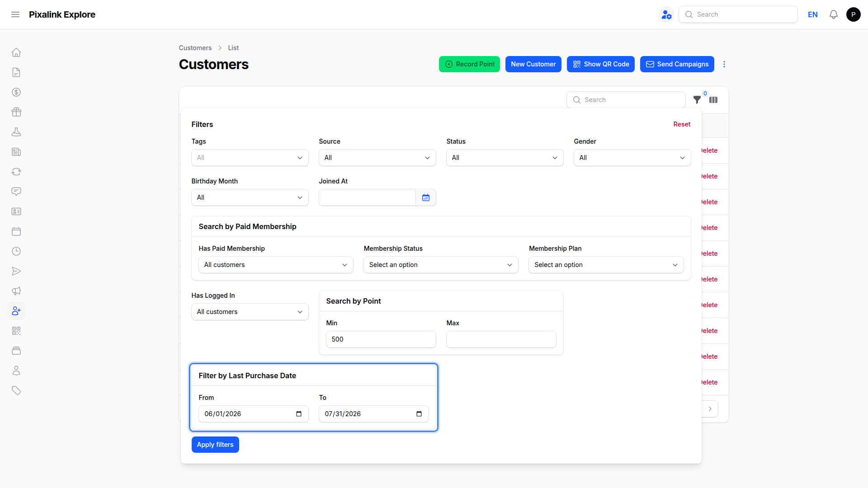The height and width of the screenshot is (488, 868).
Task: Open the calendar sidebar icon
Action: 16,231
